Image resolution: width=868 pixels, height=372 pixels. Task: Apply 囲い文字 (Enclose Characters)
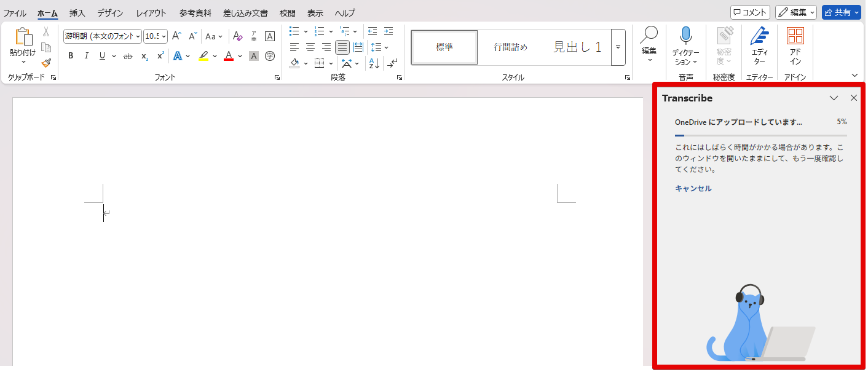pos(269,56)
